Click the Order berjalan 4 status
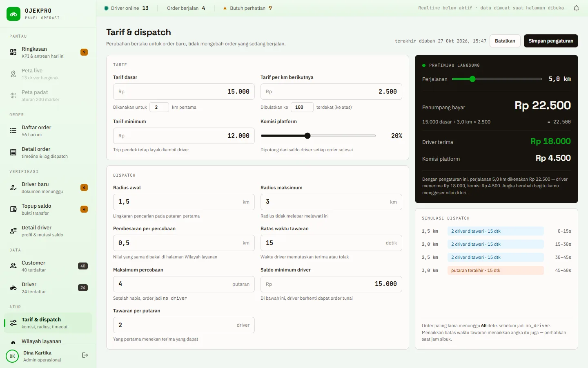 coord(186,8)
